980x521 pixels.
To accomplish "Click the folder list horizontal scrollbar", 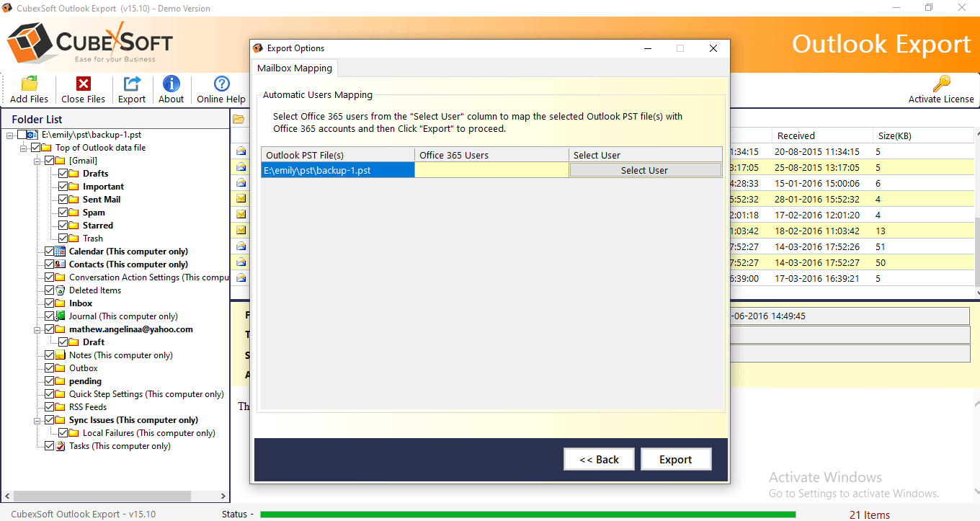I will tap(101, 496).
